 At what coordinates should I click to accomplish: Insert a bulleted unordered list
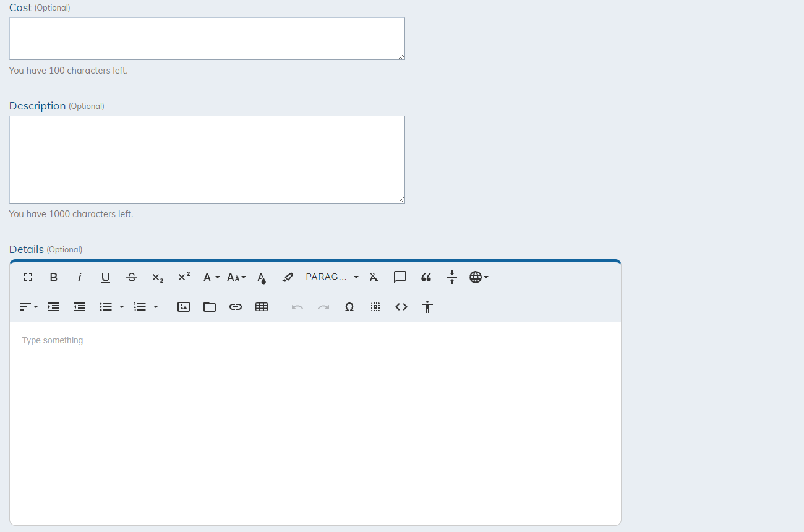(x=106, y=307)
